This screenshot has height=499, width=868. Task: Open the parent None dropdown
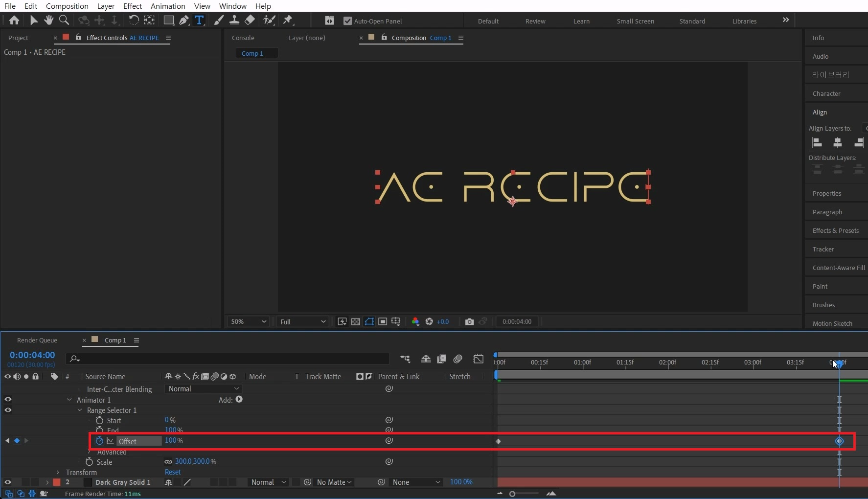416,482
